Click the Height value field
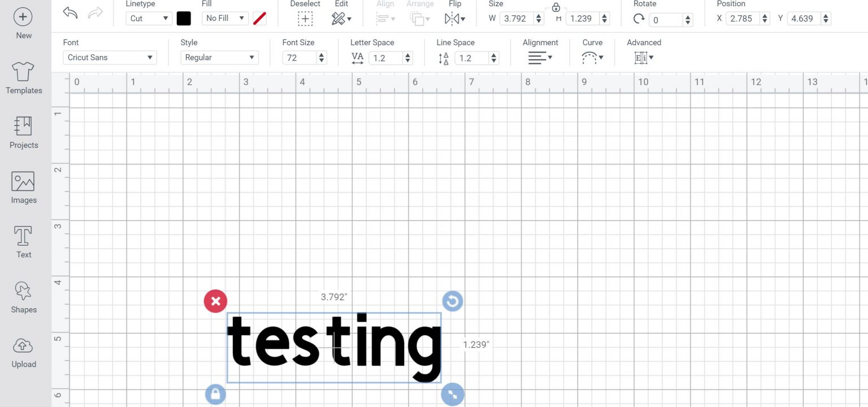The width and height of the screenshot is (868, 407). 583,19
